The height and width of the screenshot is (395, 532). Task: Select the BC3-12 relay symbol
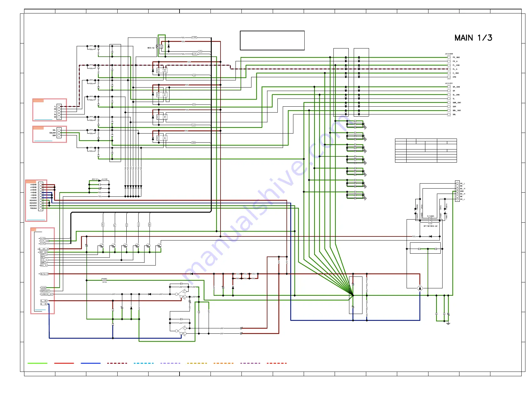(x=160, y=47)
